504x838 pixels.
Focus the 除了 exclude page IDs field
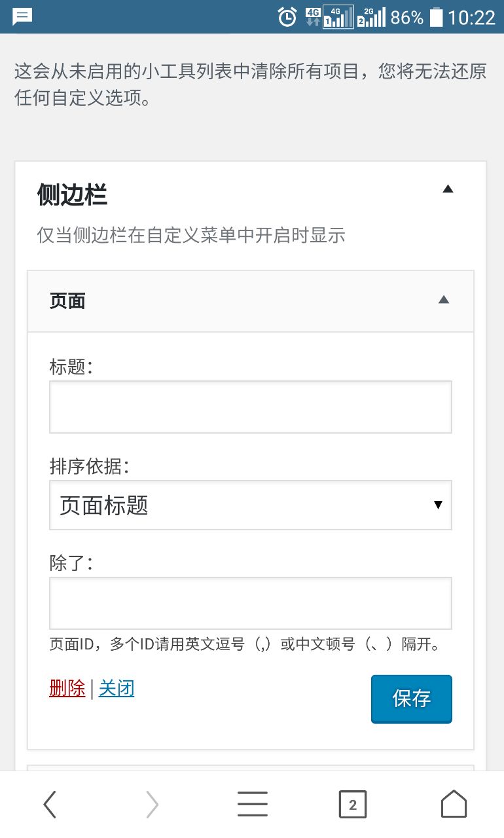tap(251, 603)
